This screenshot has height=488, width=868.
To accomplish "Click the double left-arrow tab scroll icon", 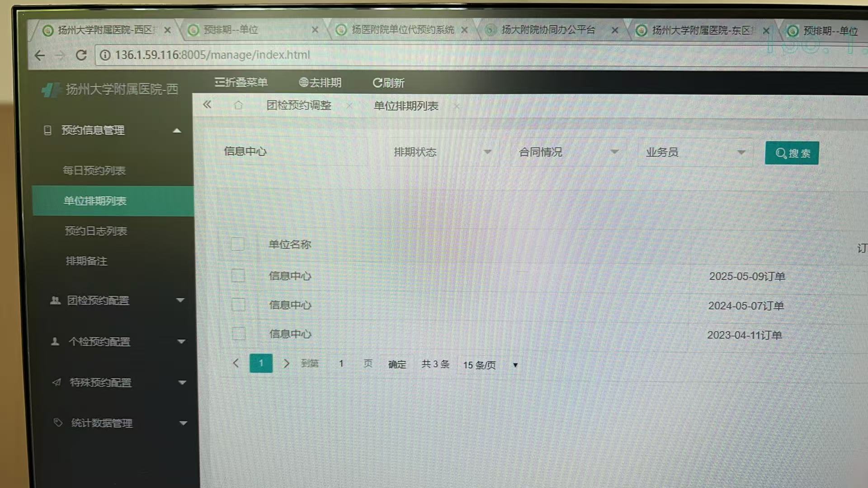I will [207, 105].
